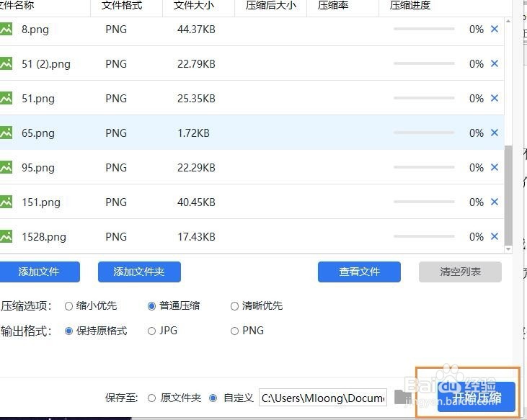The image size is (527, 420).
Task: Remove 51.png using its X icon
Action: point(494,99)
